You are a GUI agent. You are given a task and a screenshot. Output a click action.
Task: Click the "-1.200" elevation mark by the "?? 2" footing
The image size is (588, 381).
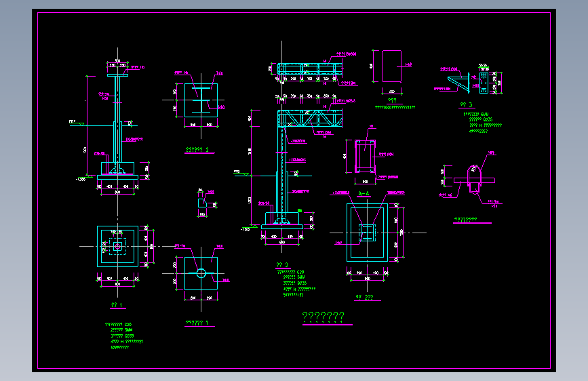pos(245,229)
